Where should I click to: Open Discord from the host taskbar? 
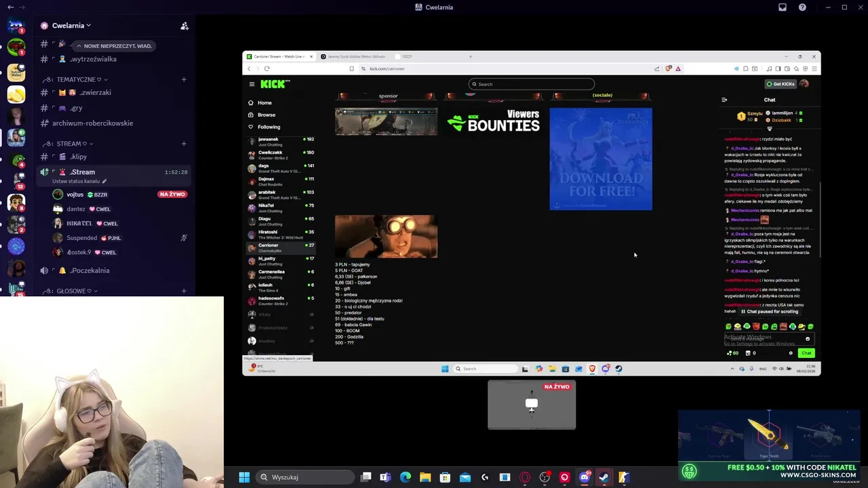pyautogui.click(x=584, y=477)
